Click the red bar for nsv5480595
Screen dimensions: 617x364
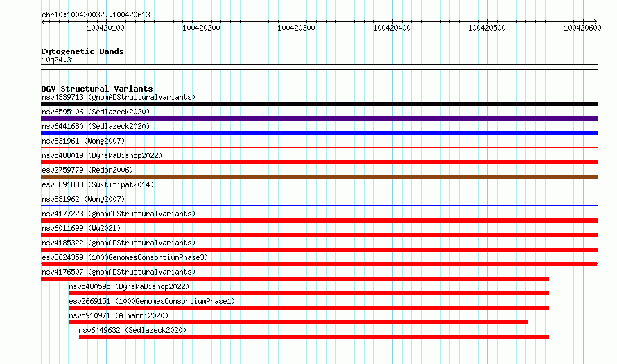point(309,293)
